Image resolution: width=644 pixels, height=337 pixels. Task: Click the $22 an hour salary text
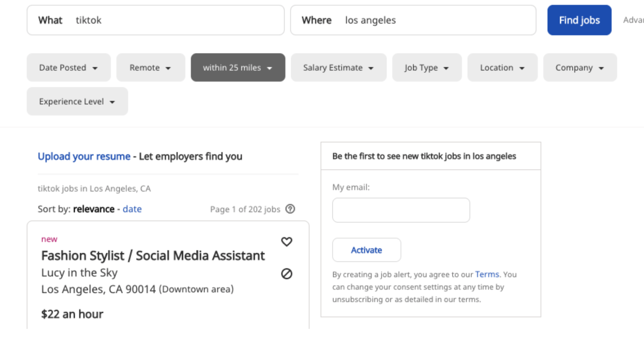pos(72,314)
